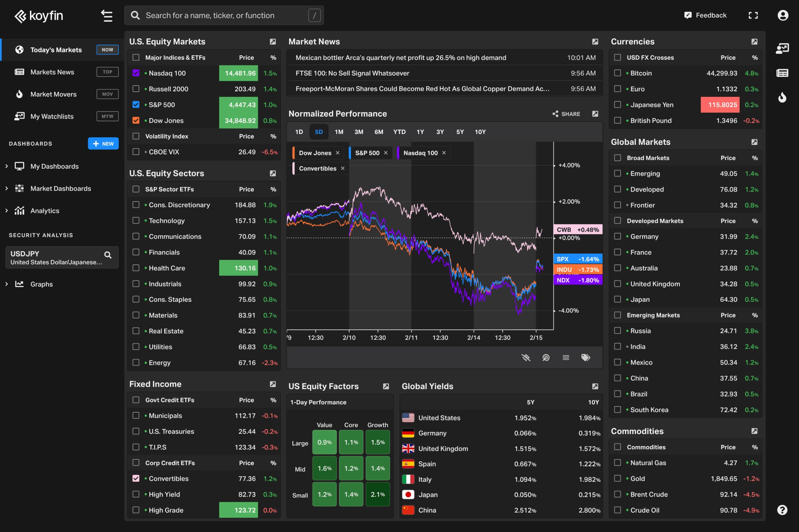The width and height of the screenshot is (799, 532).
Task: Click the chart tag labels icon
Action: (585, 357)
